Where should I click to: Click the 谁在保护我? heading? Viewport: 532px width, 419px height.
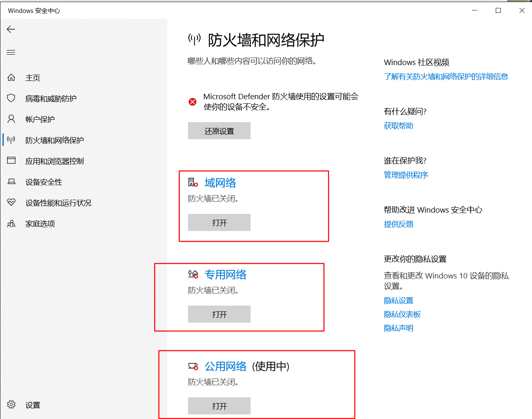coord(405,161)
